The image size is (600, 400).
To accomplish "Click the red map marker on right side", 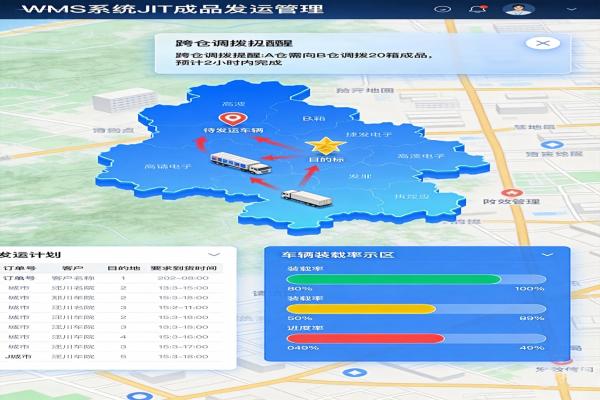I will [x=512, y=193].
